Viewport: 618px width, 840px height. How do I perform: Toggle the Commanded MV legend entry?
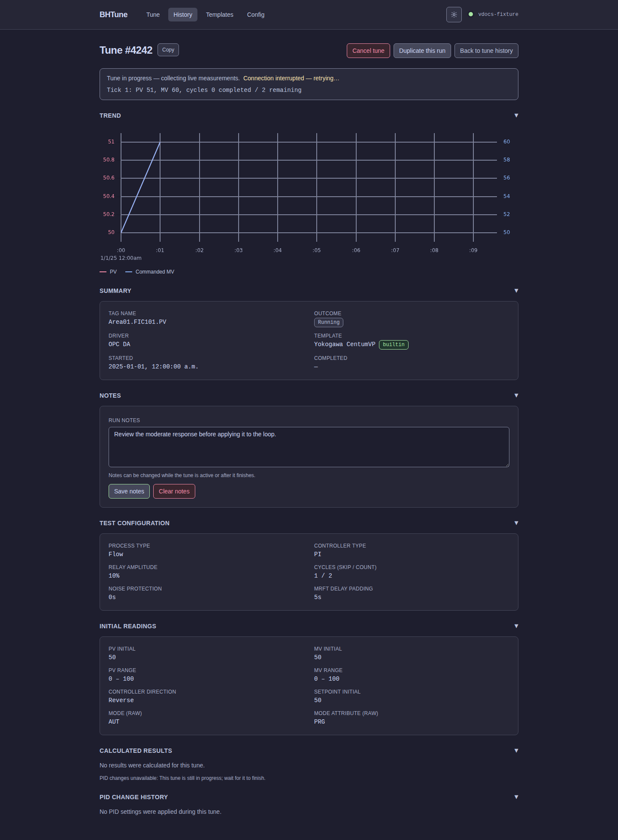pyautogui.click(x=150, y=272)
